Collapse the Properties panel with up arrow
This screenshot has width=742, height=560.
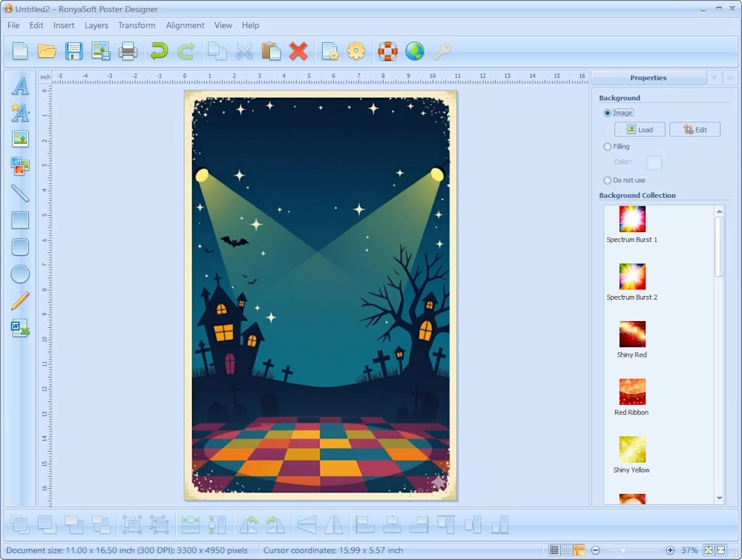pos(730,78)
